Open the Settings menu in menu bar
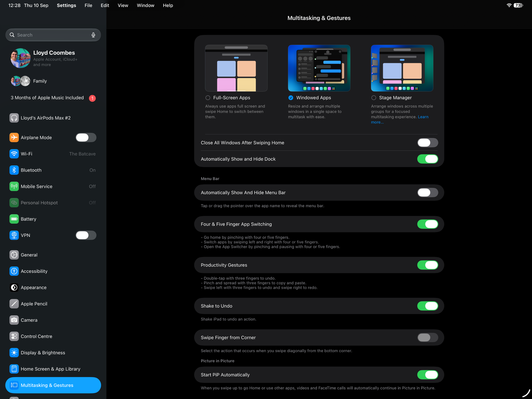 (66, 5)
